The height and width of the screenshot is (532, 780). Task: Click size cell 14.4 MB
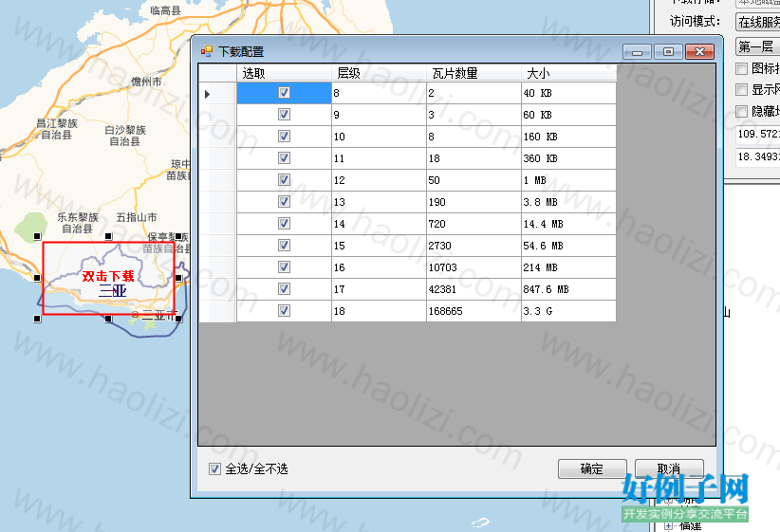pos(568,224)
